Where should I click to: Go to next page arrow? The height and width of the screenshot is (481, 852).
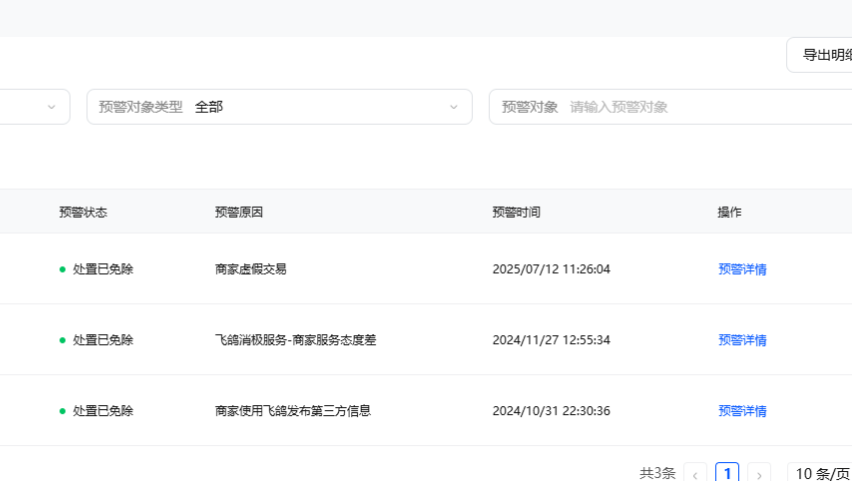point(759,473)
